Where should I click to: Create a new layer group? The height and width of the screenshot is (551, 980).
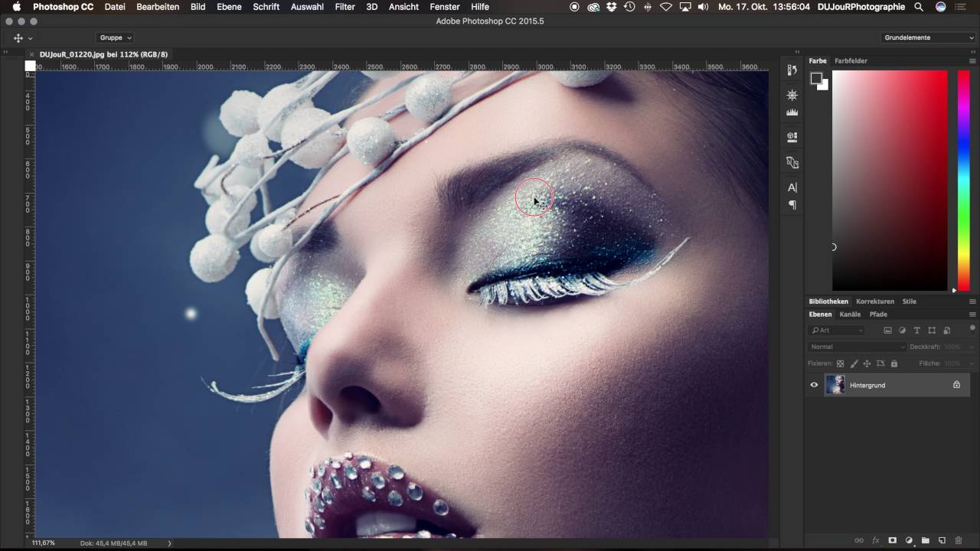click(925, 540)
